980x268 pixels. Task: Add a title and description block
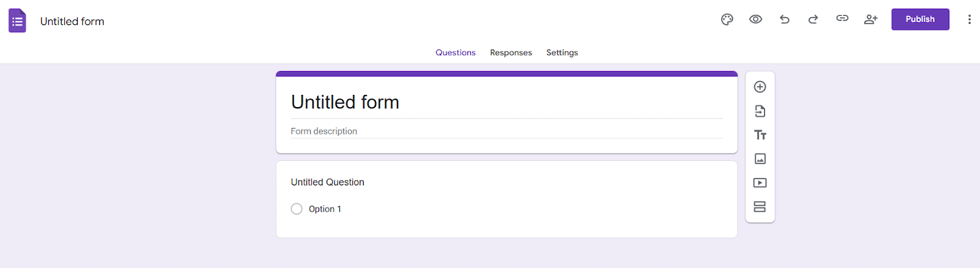coord(760,135)
